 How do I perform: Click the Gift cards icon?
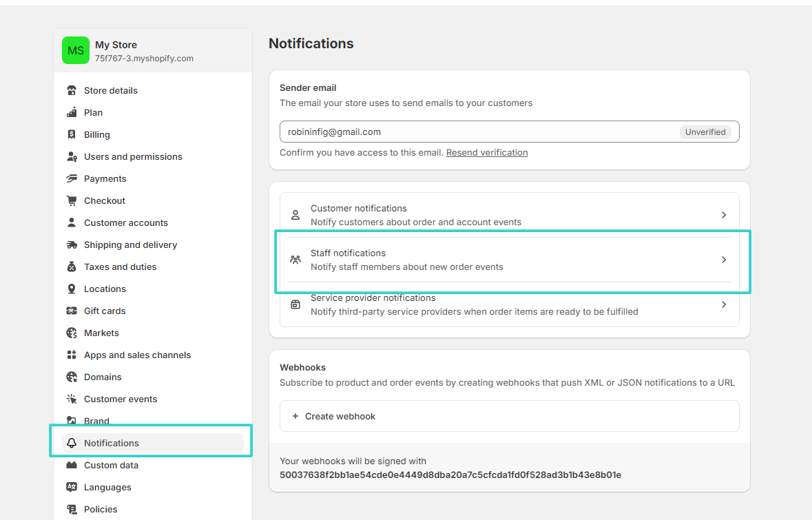tap(72, 311)
